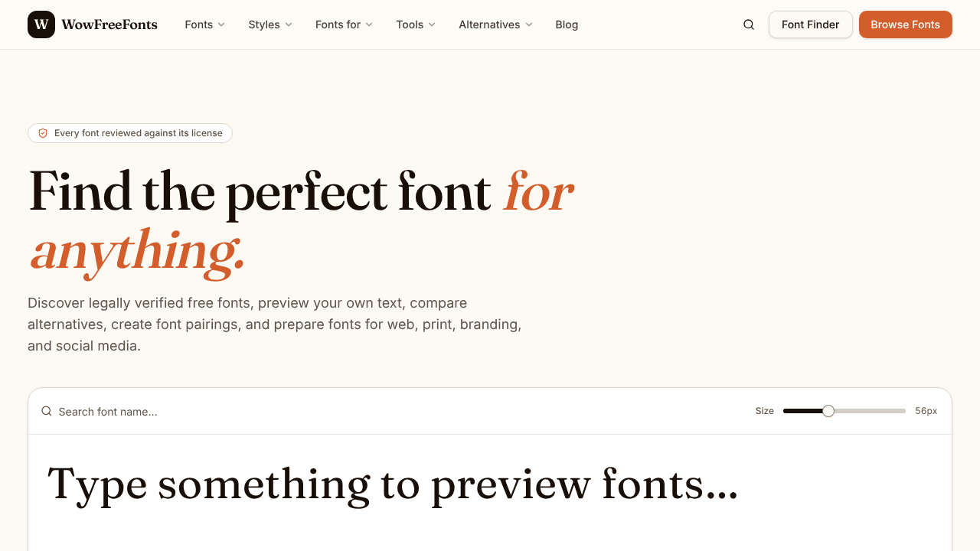Click the Browse Fonts button
980x551 pixels.
[x=905, y=24]
